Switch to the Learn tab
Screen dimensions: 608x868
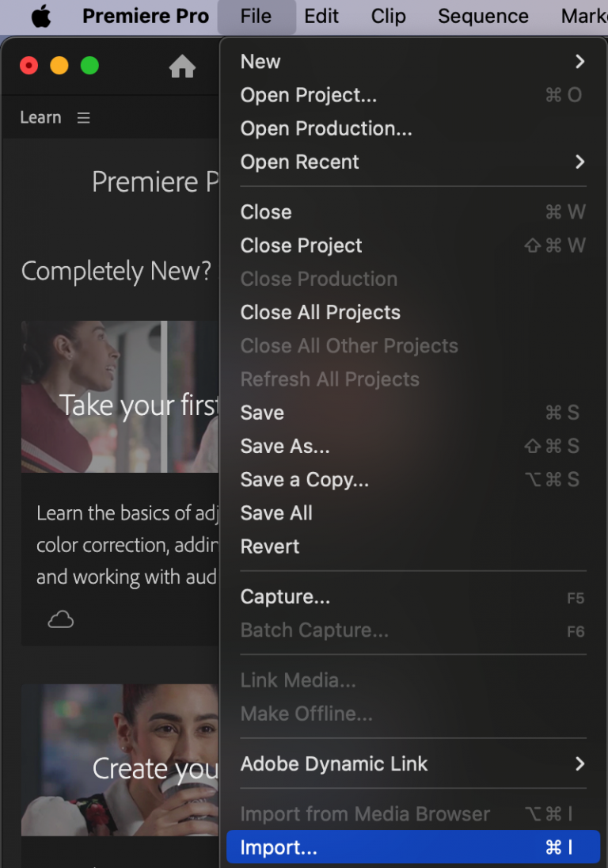coord(40,117)
